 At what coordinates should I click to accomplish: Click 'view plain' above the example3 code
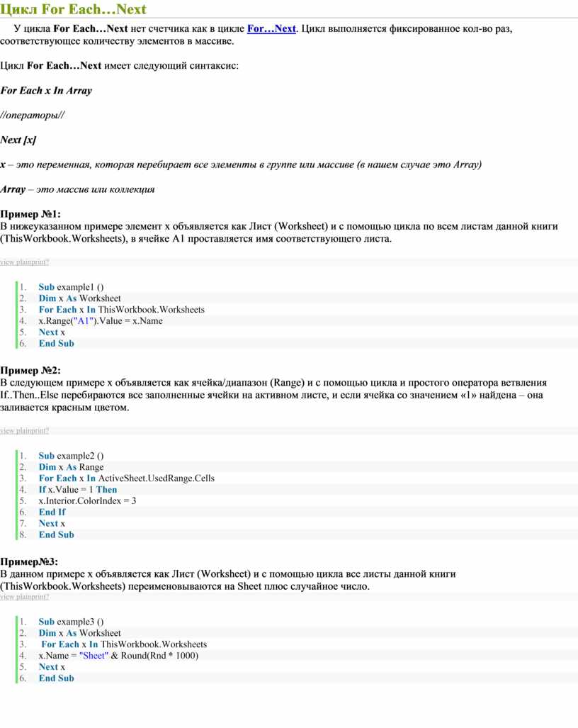point(15,597)
